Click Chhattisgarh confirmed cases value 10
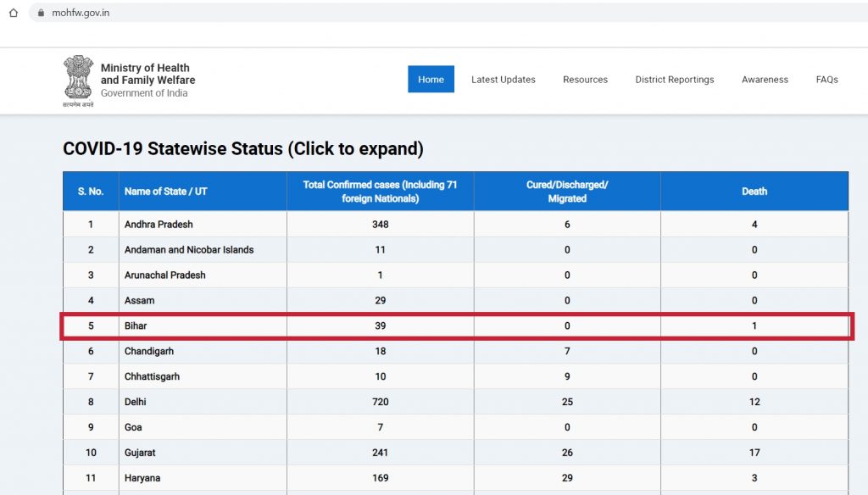The width and height of the screenshot is (868, 495). (381, 376)
